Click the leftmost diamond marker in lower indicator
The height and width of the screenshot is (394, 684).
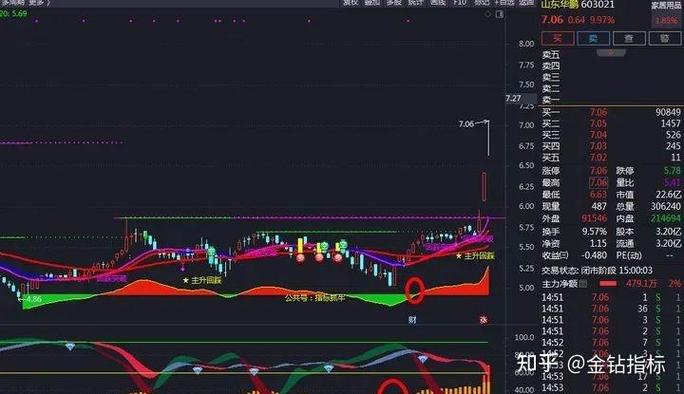click(70, 347)
